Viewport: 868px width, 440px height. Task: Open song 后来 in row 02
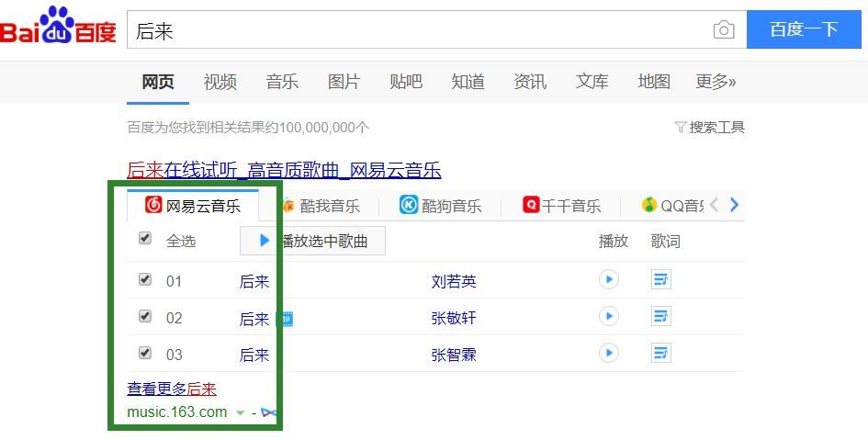tap(254, 318)
